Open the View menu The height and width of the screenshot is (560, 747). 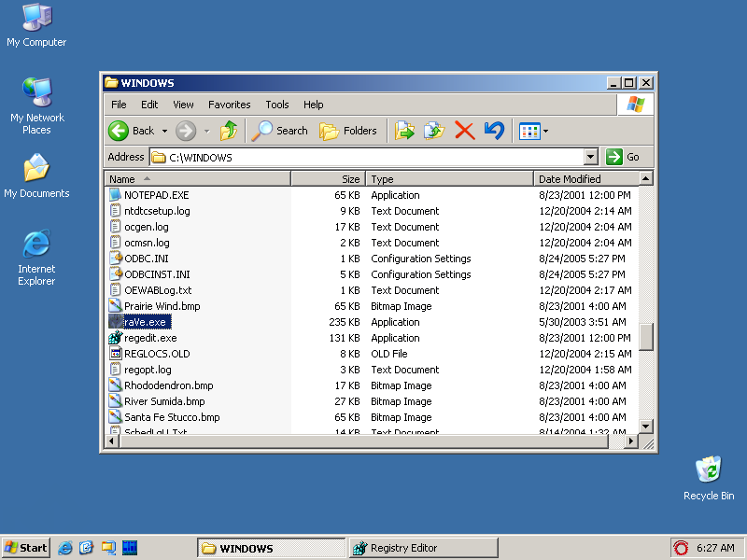[183, 105]
